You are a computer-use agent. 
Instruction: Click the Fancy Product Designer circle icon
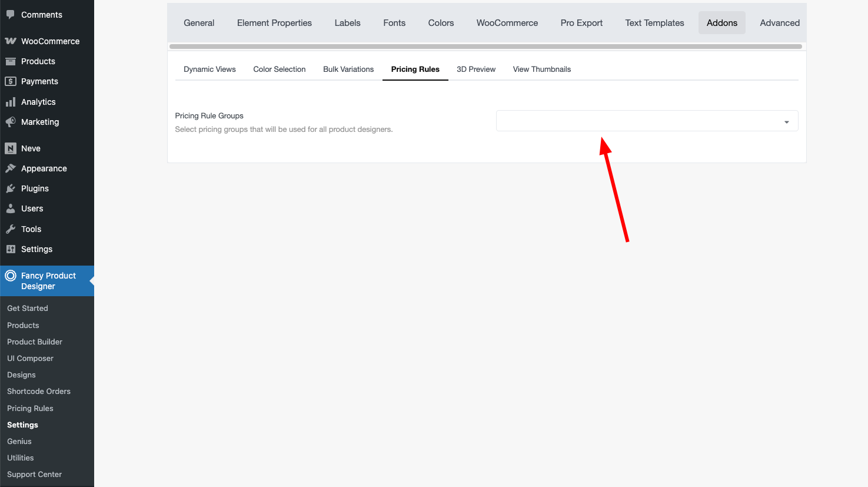11,275
